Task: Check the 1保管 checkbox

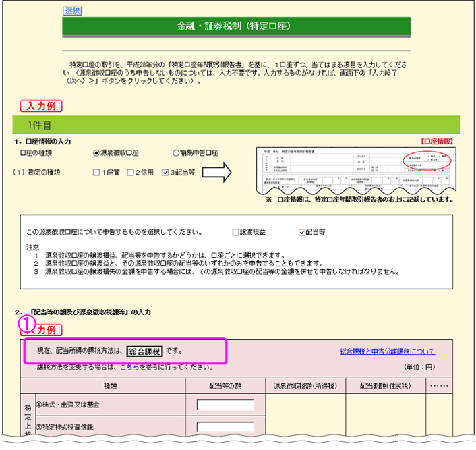Action: click(96, 172)
